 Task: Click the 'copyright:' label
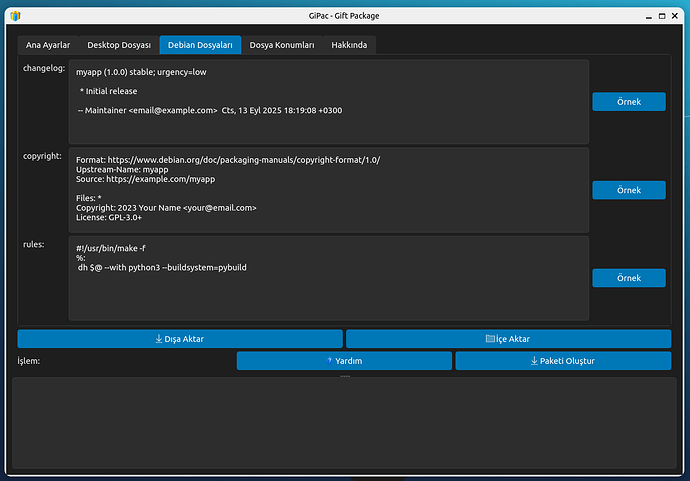42,156
